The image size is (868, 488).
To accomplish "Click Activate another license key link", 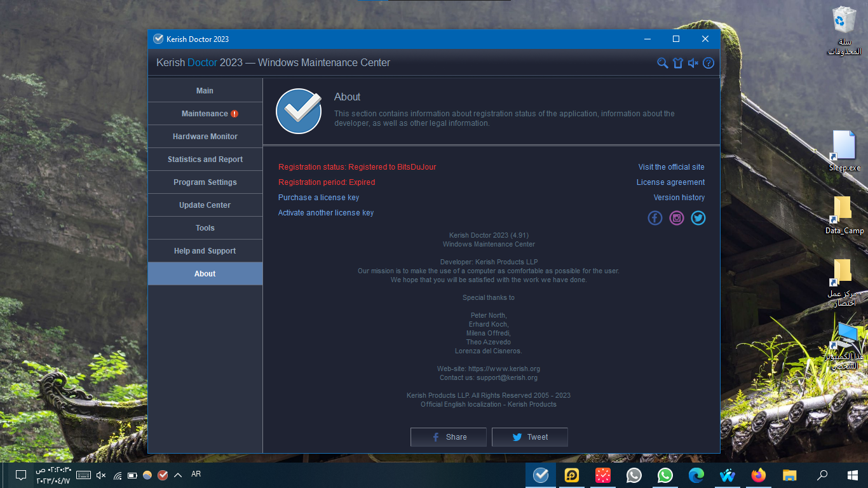I will [x=326, y=213].
